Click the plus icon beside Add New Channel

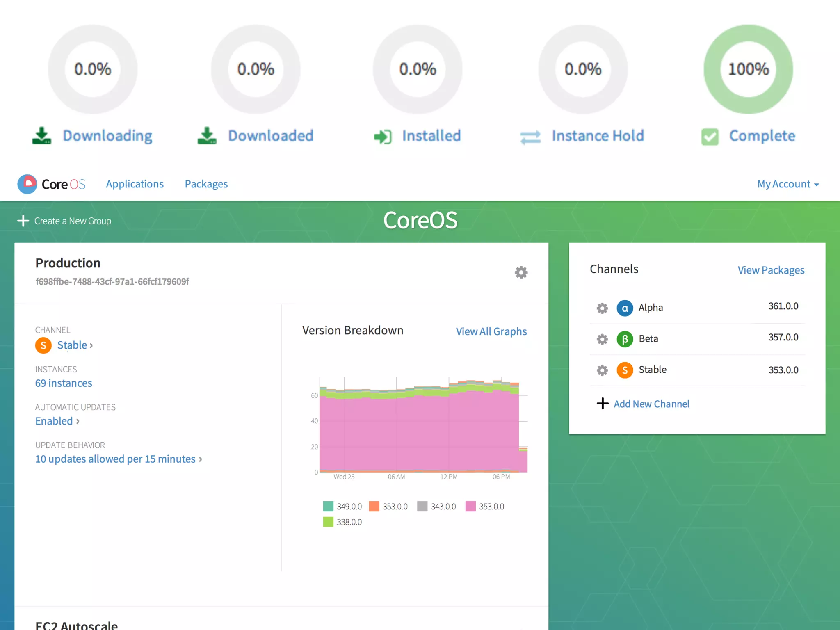(x=602, y=404)
